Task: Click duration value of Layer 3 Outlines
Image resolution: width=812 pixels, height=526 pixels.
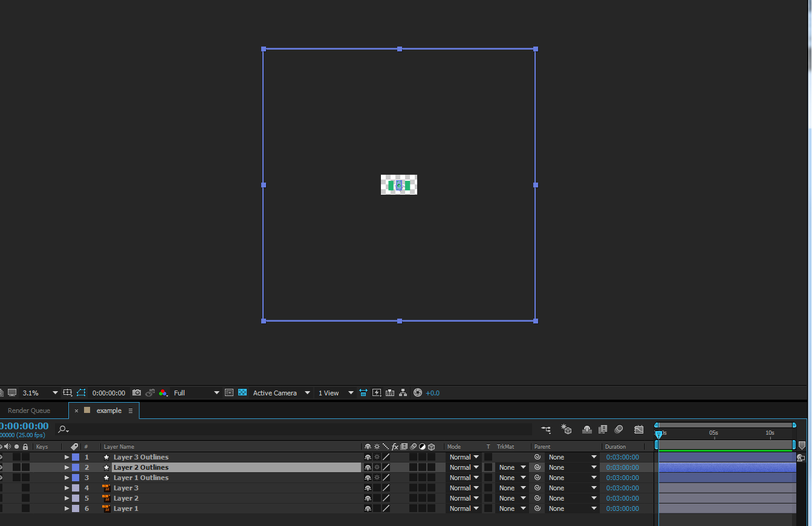Action: pyautogui.click(x=622, y=457)
